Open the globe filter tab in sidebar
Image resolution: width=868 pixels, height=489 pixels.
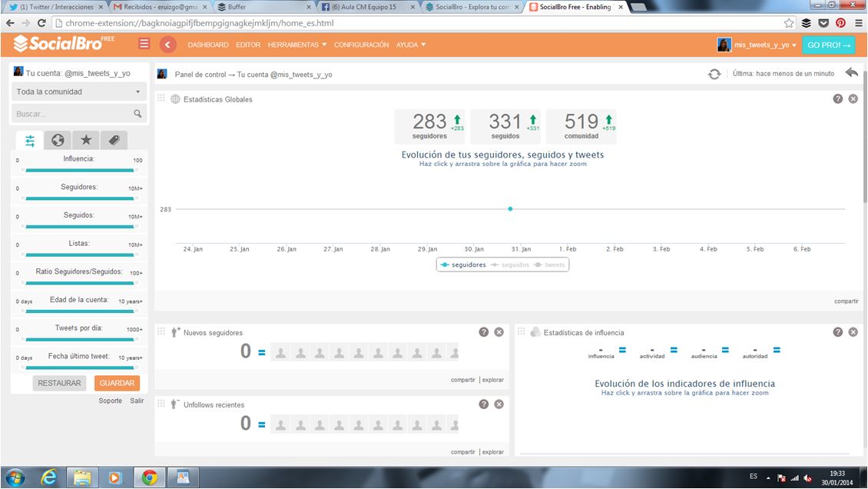pos(58,140)
